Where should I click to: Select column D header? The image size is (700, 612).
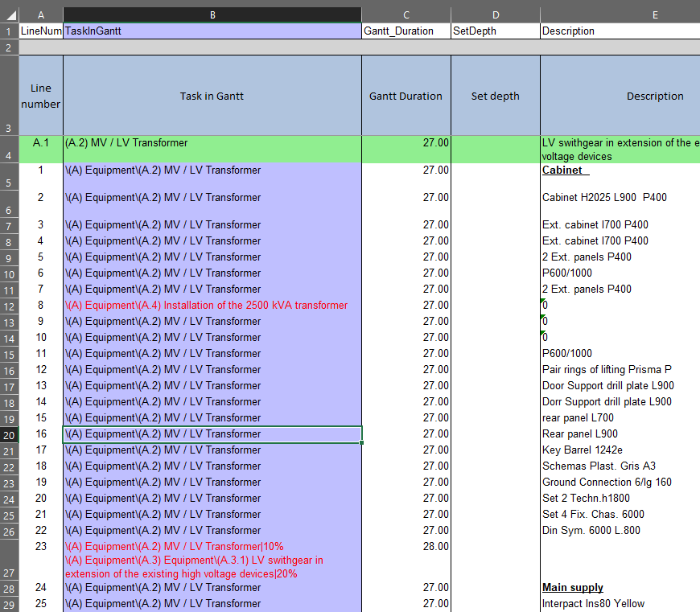click(x=495, y=15)
